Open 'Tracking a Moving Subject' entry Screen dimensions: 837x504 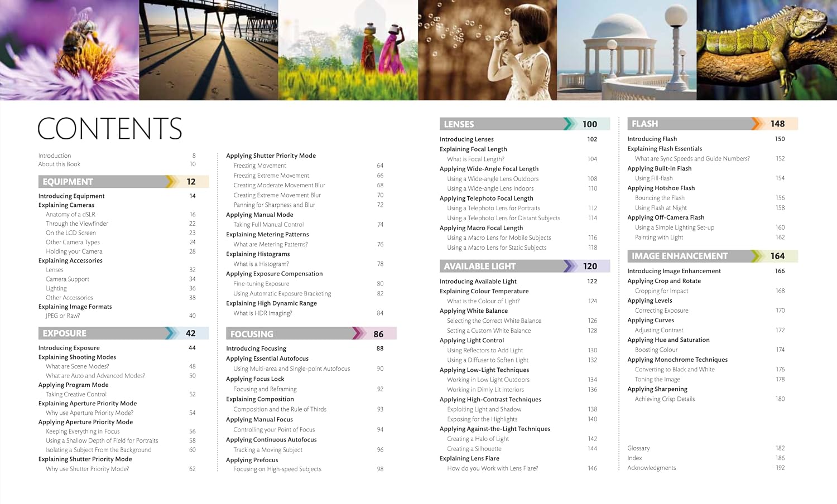[x=268, y=450]
